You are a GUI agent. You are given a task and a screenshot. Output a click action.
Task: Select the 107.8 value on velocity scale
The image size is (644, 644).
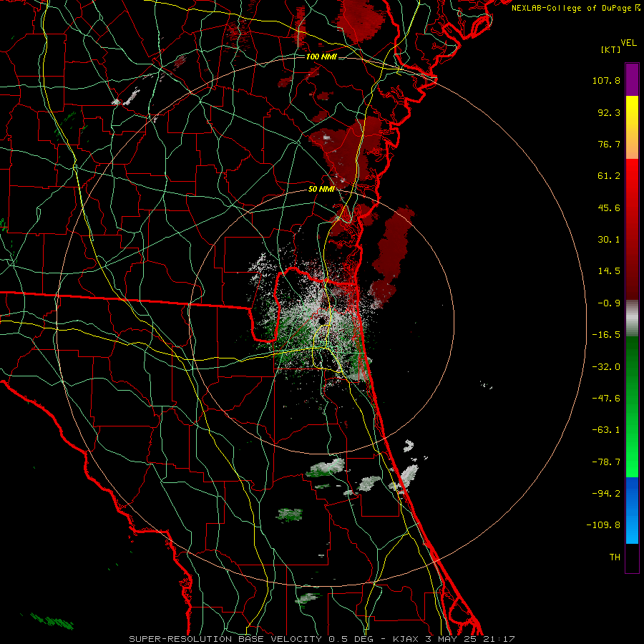click(606, 80)
